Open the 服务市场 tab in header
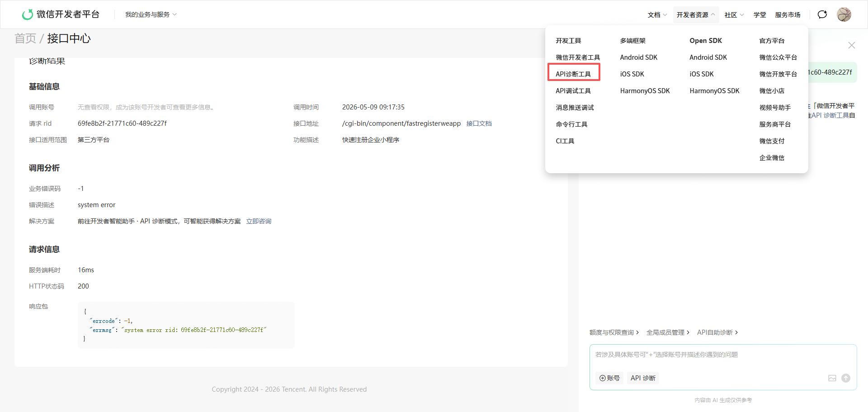The image size is (868, 412). 788,15
